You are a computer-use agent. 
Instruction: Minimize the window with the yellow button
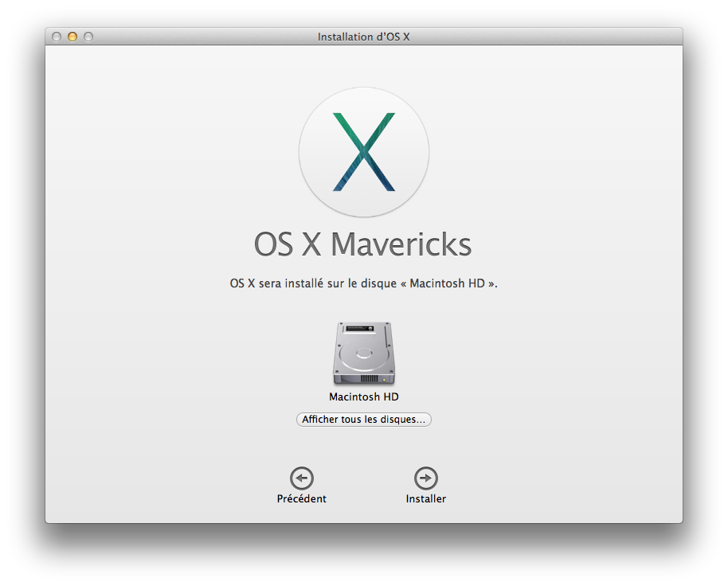[72, 37]
